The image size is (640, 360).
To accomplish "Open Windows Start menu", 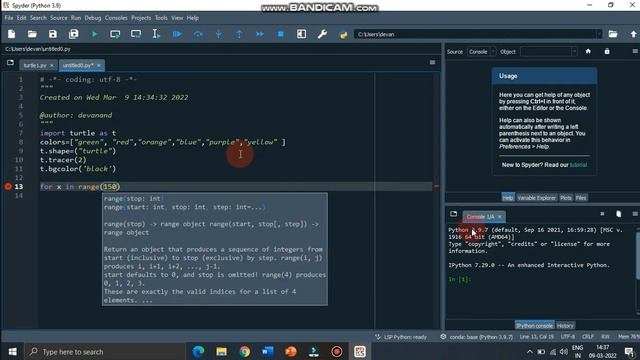I will click(x=12, y=351).
